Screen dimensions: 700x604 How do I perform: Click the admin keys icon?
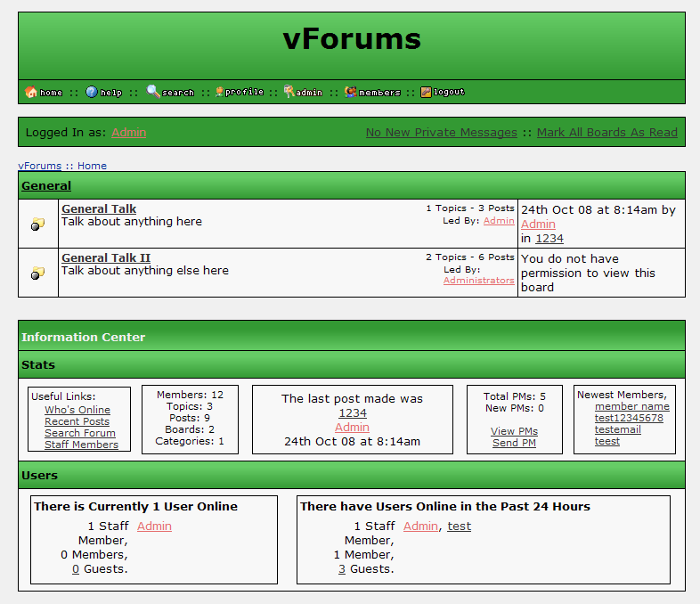289,92
